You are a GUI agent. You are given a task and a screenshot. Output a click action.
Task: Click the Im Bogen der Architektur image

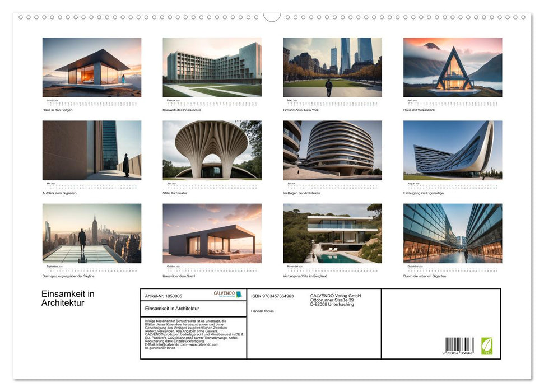point(332,150)
